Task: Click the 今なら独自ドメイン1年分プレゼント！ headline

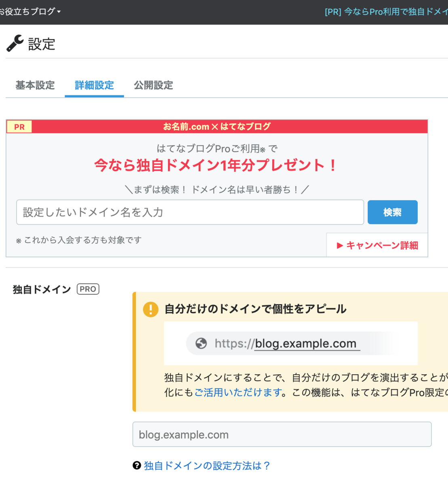Action: coord(216,165)
